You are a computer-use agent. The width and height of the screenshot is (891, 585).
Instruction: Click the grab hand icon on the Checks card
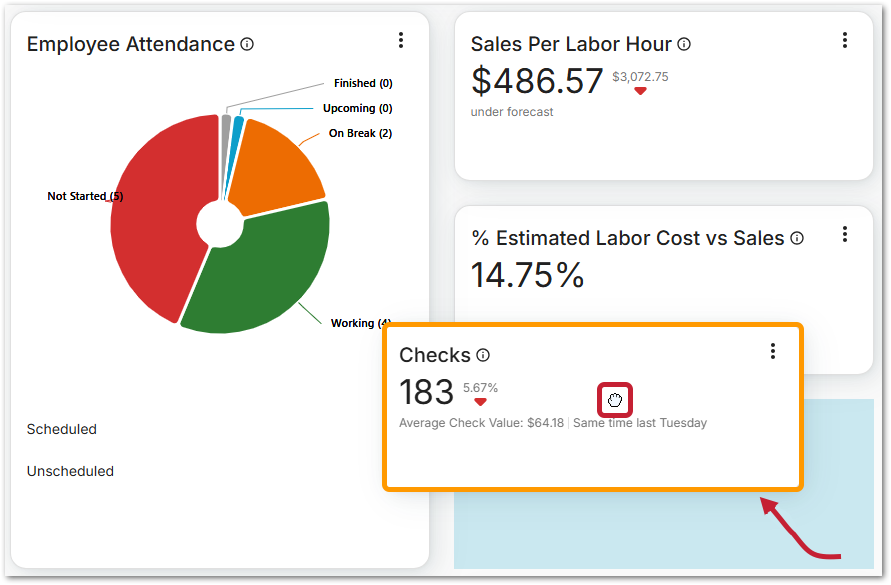coord(615,401)
